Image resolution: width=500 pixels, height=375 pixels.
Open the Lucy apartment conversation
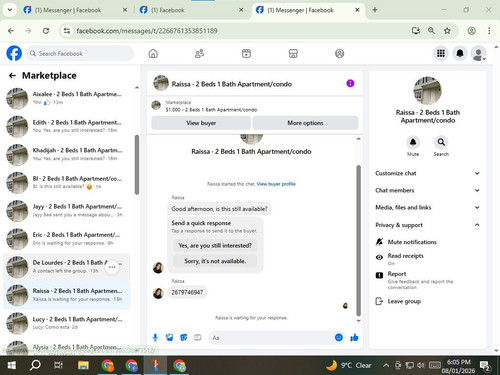[x=67, y=323]
